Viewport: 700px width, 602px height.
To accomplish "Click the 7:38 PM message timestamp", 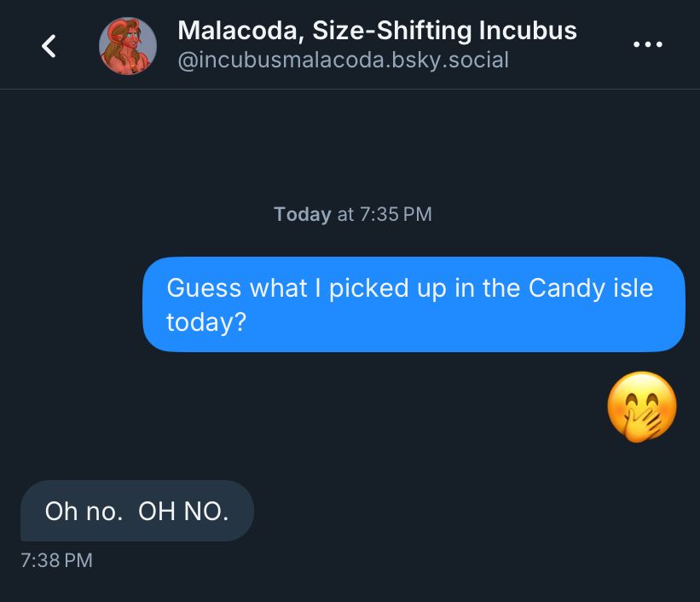I will 55,560.
